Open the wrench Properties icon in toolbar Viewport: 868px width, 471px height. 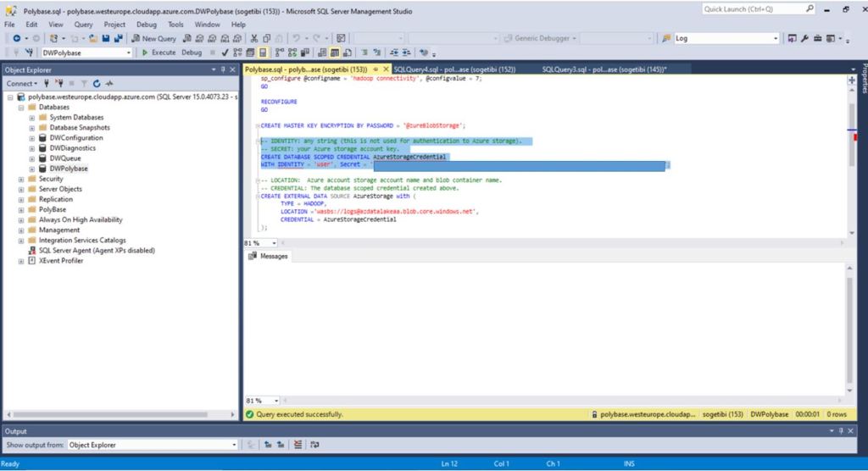804,38
